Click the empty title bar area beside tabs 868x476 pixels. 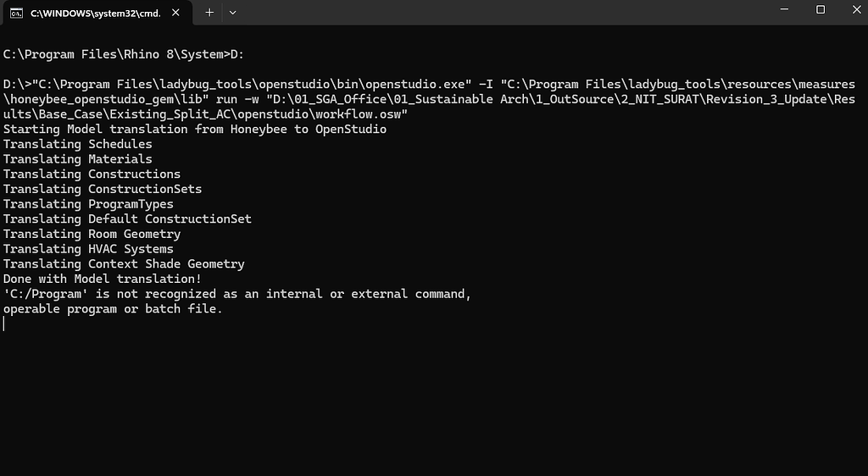pos(498,12)
